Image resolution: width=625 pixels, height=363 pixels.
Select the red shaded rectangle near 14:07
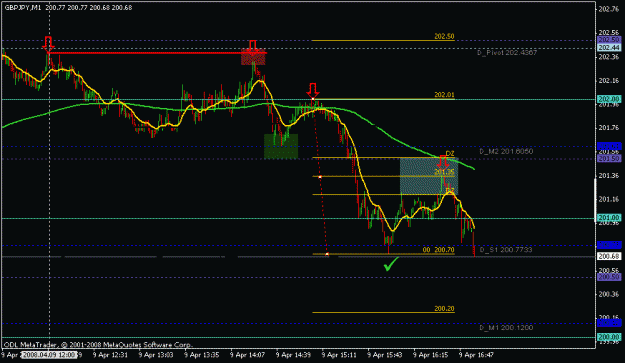(x=254, y=57)
